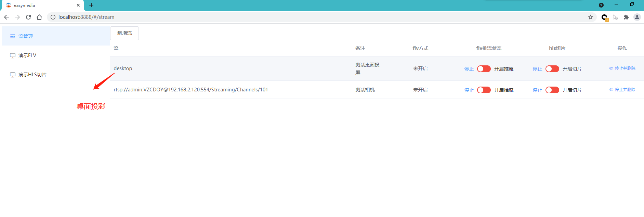The height and width of the screenshot is (217, 644).
Task: Toggle hls slicing switch for desktop stream
Action: point(552,69)
